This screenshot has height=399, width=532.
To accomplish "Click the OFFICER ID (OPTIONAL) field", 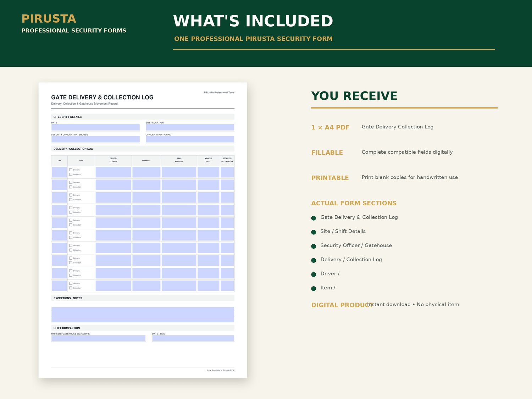I will click(x=190, y=139).
